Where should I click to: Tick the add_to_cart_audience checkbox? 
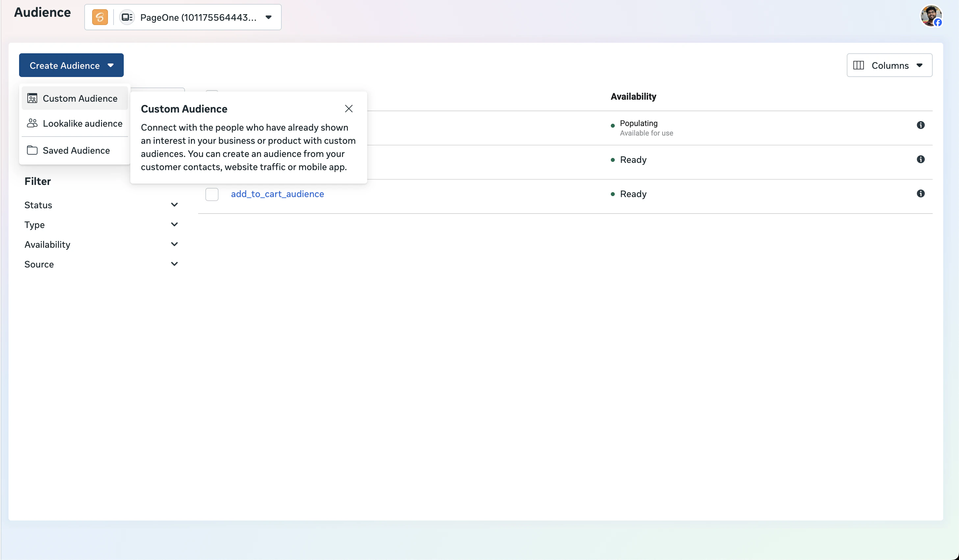pyautogui.click(x=212, y=194)
